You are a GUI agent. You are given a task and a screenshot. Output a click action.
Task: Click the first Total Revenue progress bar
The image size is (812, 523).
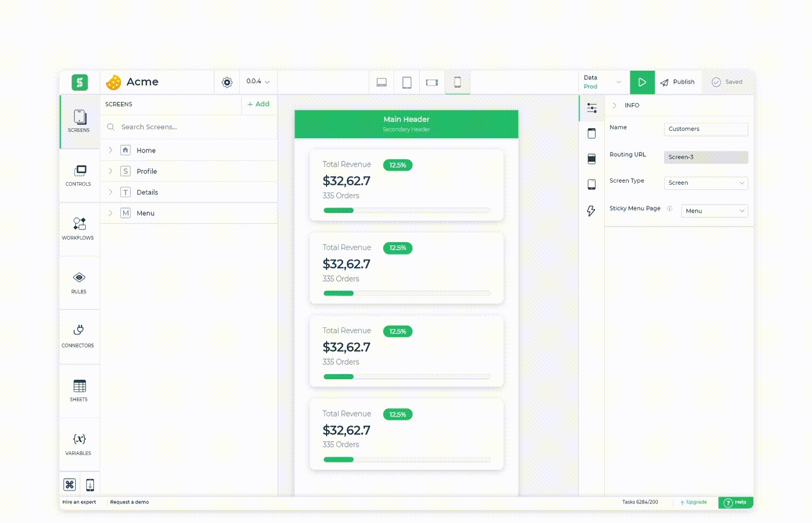click(407, 210)
